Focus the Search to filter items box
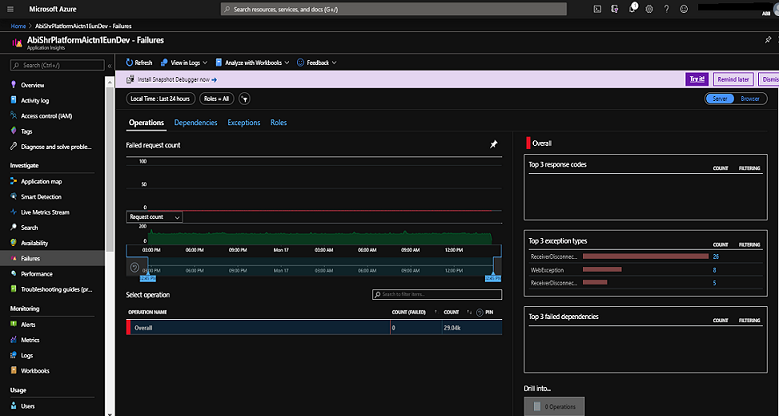The width and height of the screenshot is (779, 416). pyautogui.click(x=437, y=295)
